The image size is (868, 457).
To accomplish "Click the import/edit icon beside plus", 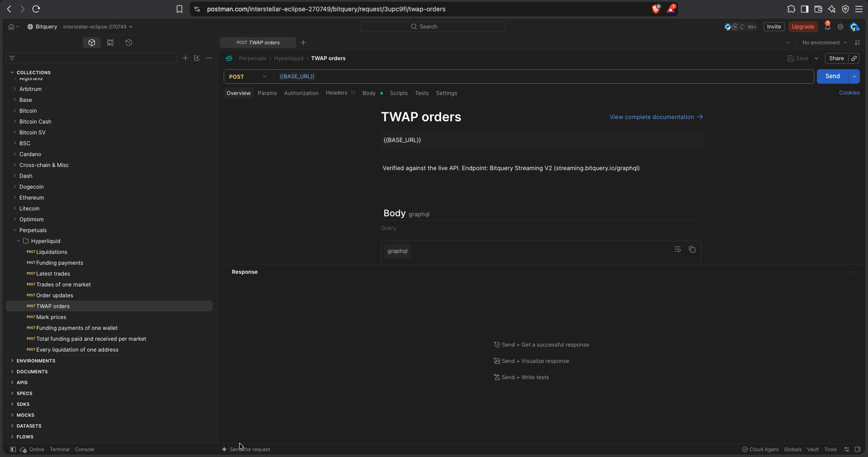I will point(197,58).
